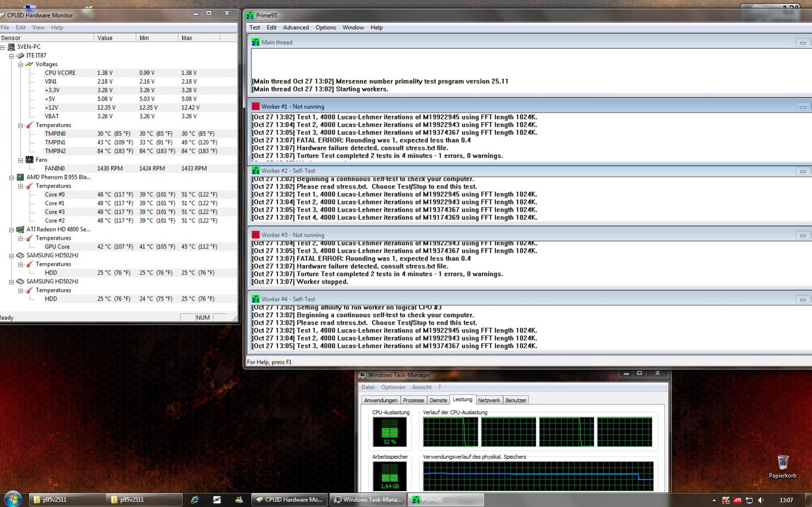Switch to Anwendungen tab
The height and width of the screenshot is (507, 812).
point(381,400)
